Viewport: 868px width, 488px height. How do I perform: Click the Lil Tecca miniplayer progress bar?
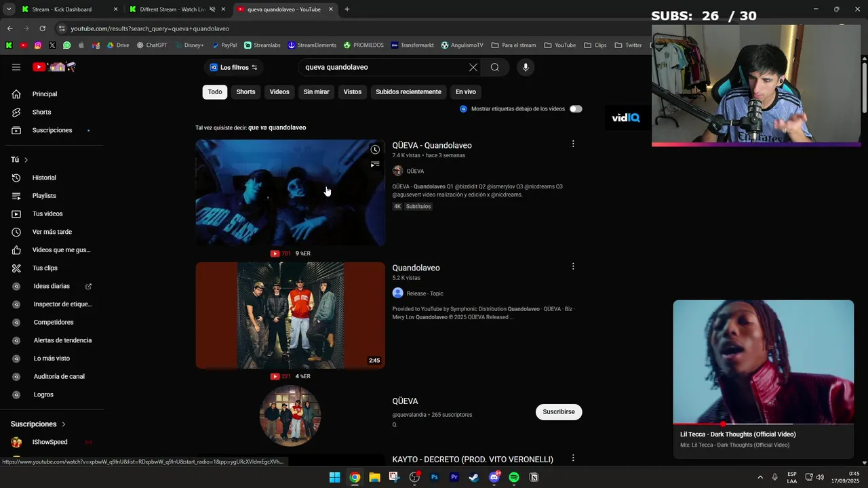(763, 424)
